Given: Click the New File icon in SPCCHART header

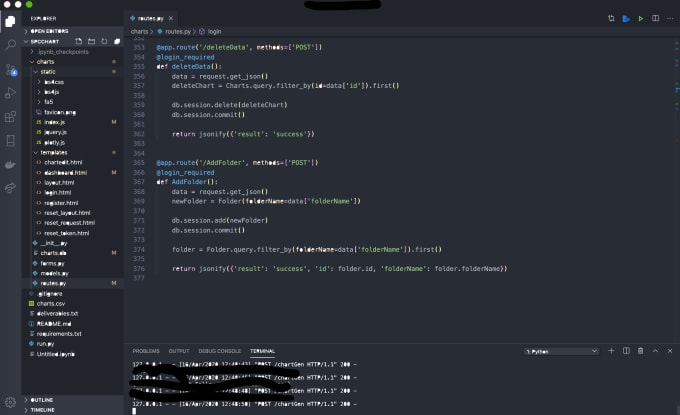Looking at the screenshot, I should (x=78, y=41).
